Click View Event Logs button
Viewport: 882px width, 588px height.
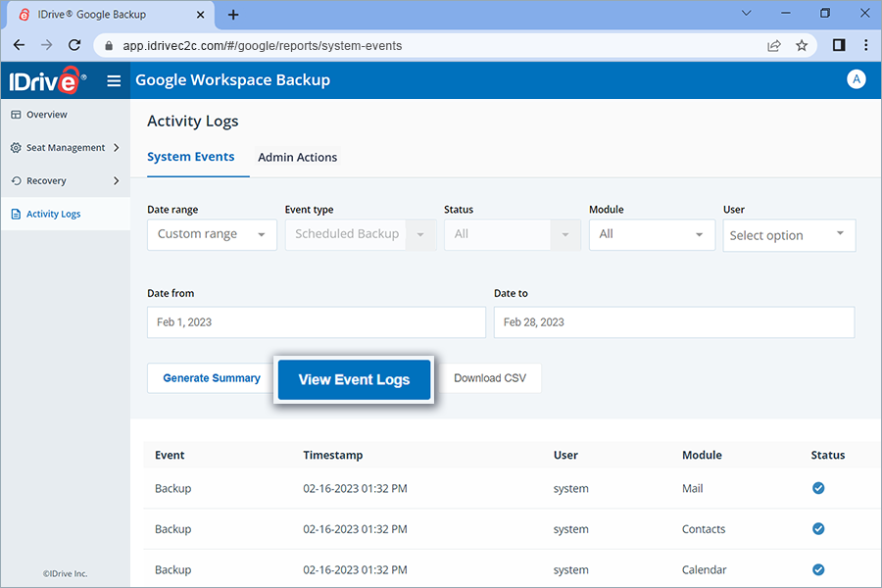(x=355, y=380)
